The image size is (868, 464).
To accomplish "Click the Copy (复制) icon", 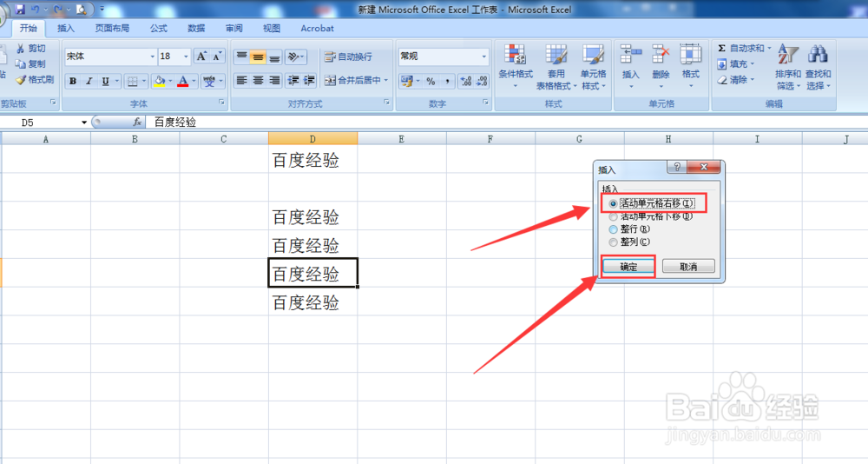I will [21, 64].
